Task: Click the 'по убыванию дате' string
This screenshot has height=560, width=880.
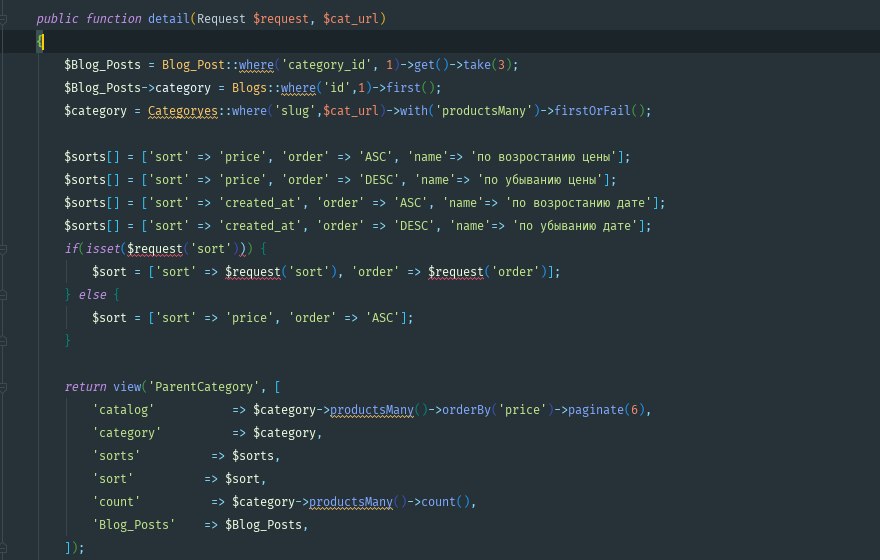Action: click(x=575, y=226)
